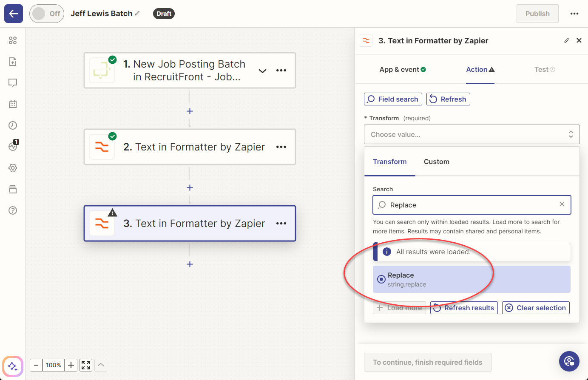Open the versions stack sidebar icon

pos(13,189)
